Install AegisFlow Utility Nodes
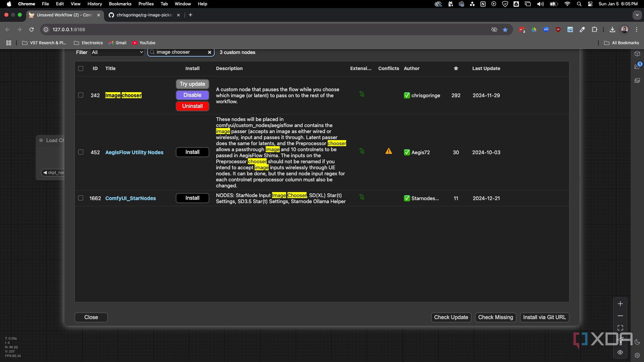The height and width of the screenshot is (362, 644). click(193, 152)
